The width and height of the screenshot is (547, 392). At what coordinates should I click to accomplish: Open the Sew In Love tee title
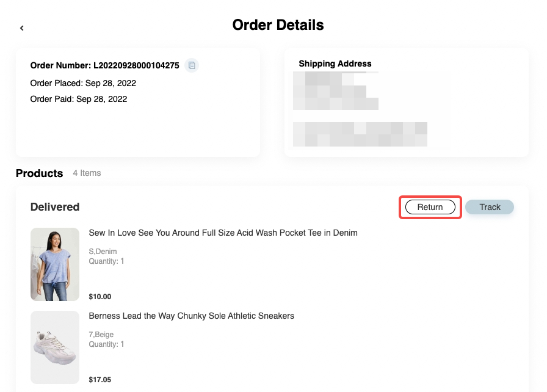pyautogui.click(x=223, y=233)
